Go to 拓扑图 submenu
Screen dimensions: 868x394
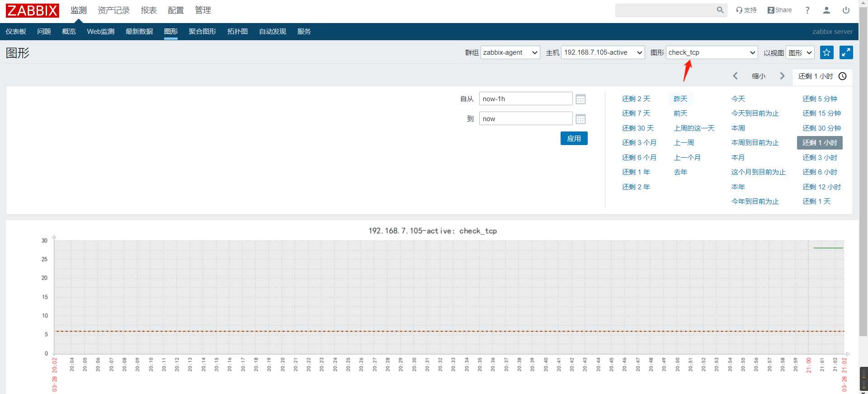pos(237,32)
